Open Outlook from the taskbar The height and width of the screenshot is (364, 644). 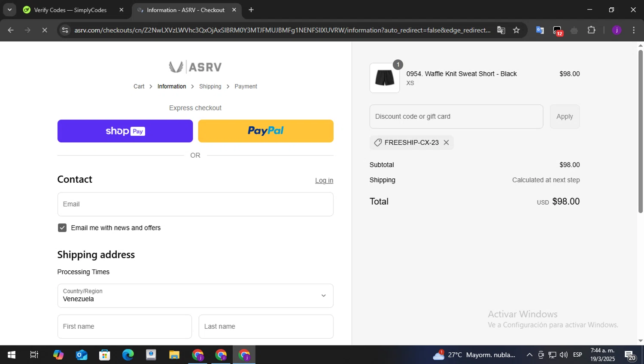[82, 355]
